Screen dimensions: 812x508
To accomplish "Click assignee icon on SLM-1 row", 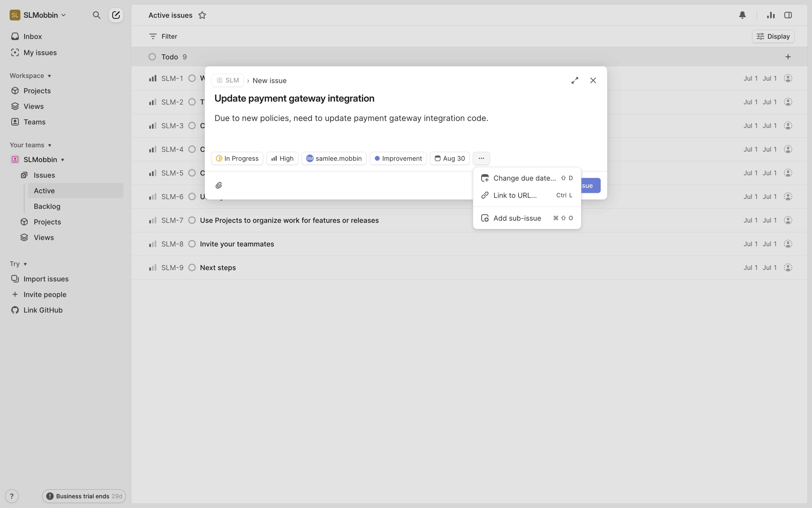I will tap(788, 78).
